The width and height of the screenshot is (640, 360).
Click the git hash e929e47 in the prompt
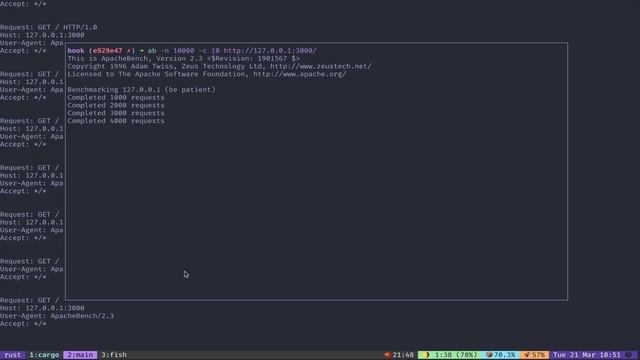107,51
